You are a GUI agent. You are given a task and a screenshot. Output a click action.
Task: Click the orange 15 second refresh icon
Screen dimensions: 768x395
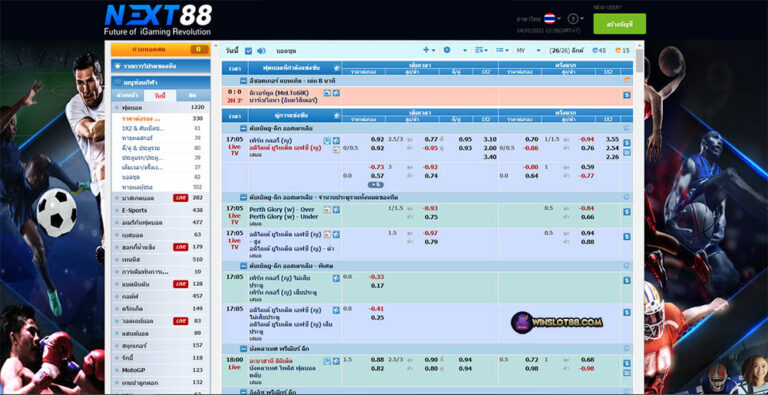pos(622,50)
